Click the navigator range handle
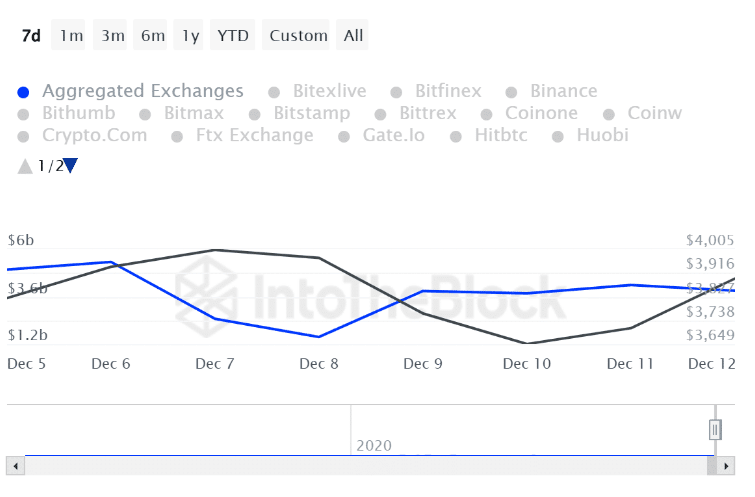 pyautogui.click(x=715, y=429)
